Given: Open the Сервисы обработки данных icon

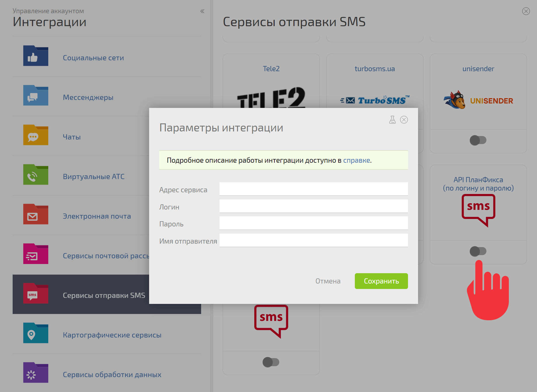Looking at the screenshot, I should 36,373.
